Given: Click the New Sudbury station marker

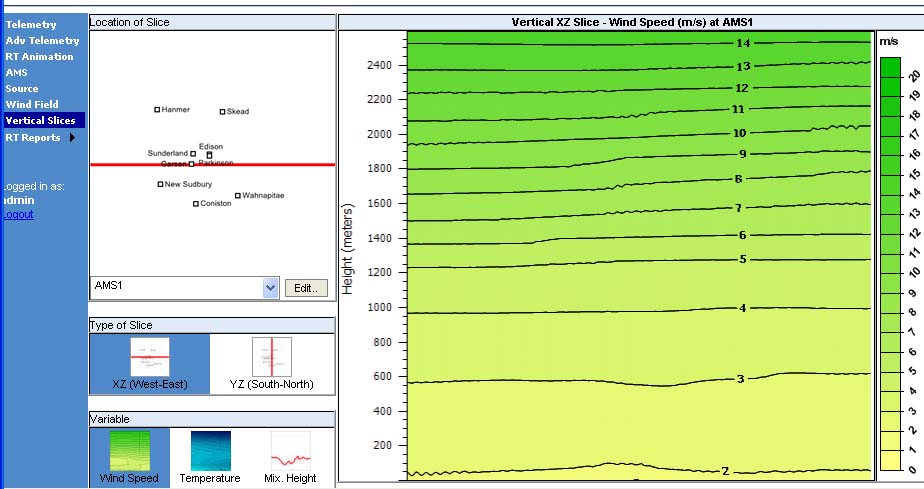Looking at the screenshot, I should pyautogui.click(x=160, y=184).
